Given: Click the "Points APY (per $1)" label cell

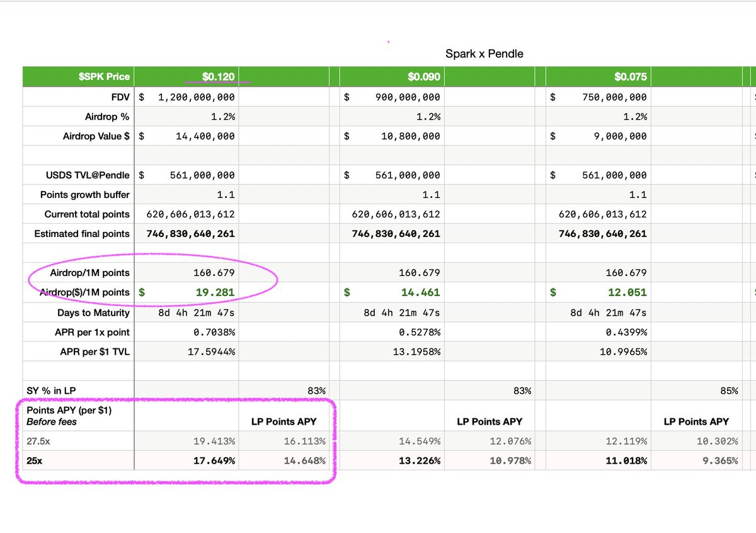Looking at the screenshot, I should [x=78, y=416].
